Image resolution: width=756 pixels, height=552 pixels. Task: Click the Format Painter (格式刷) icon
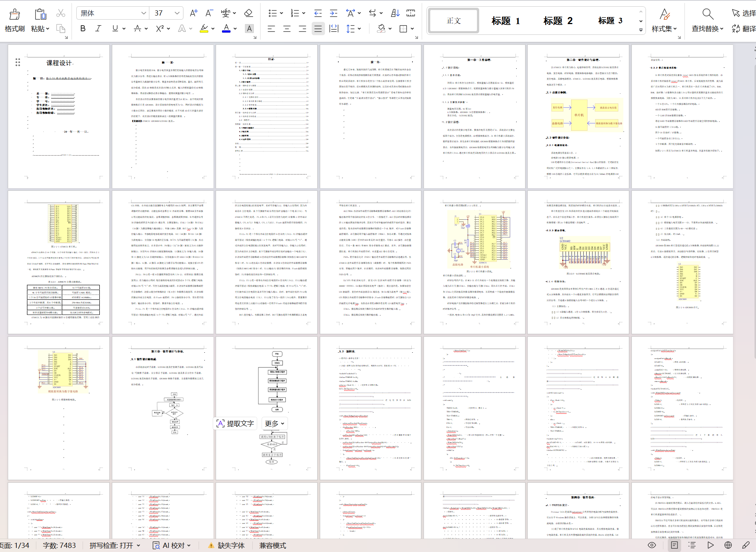(x=14, y=15)
